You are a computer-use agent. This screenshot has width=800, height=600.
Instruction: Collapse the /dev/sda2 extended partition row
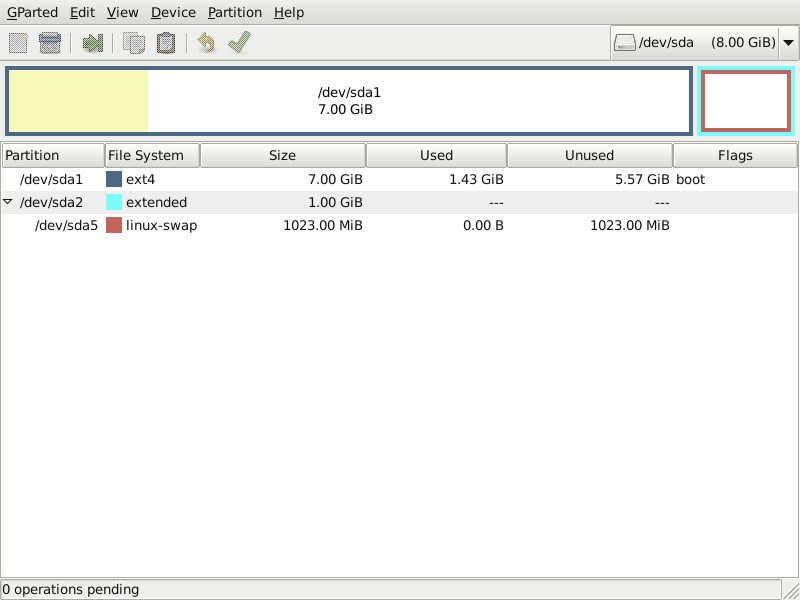[8, 202]
